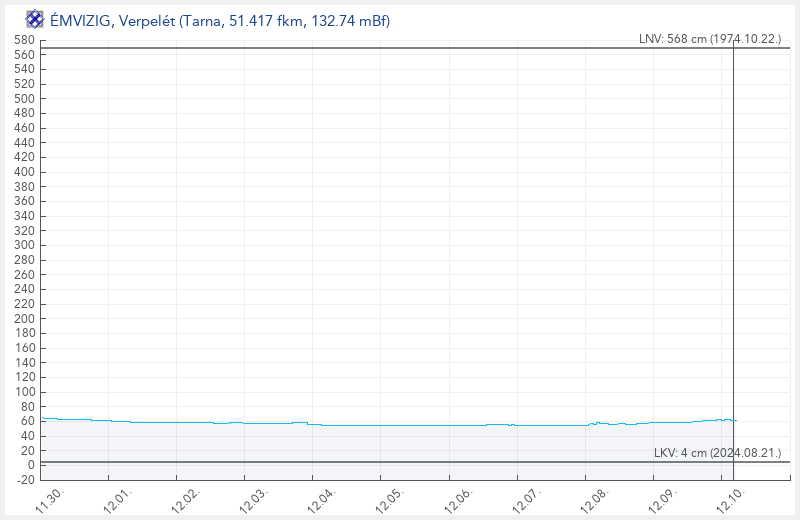The height and width of the screenshot is (520, 800).
Task: Pick the 12.07. date tick label
Action: click(x=527, y=499)
